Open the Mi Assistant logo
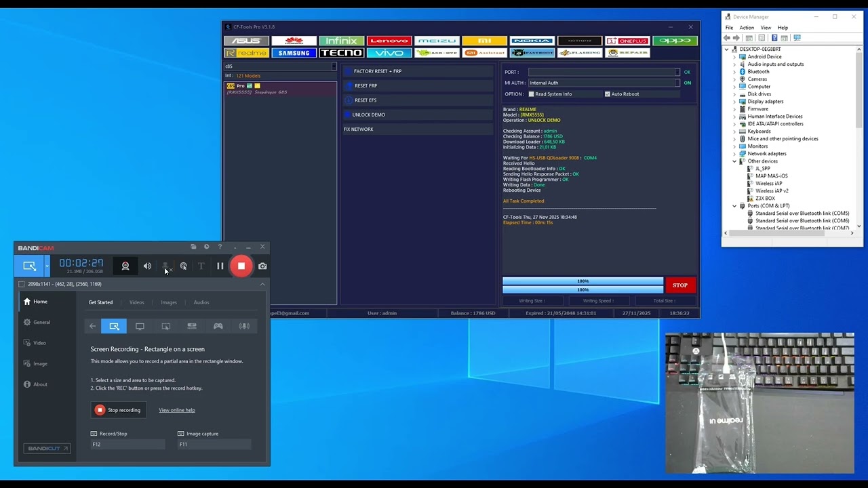Image resolution: width=868 pixels, height=488 pixels. coord(484,53)
